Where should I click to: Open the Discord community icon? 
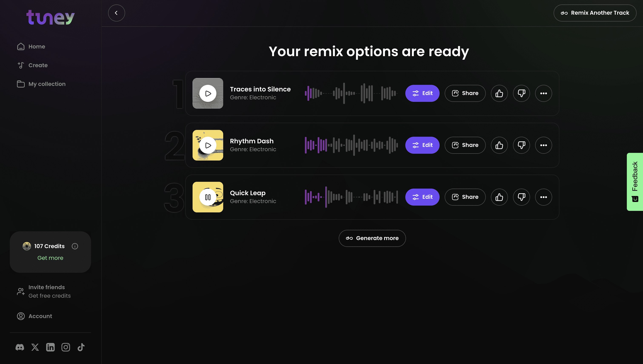(x=20, y=347)
